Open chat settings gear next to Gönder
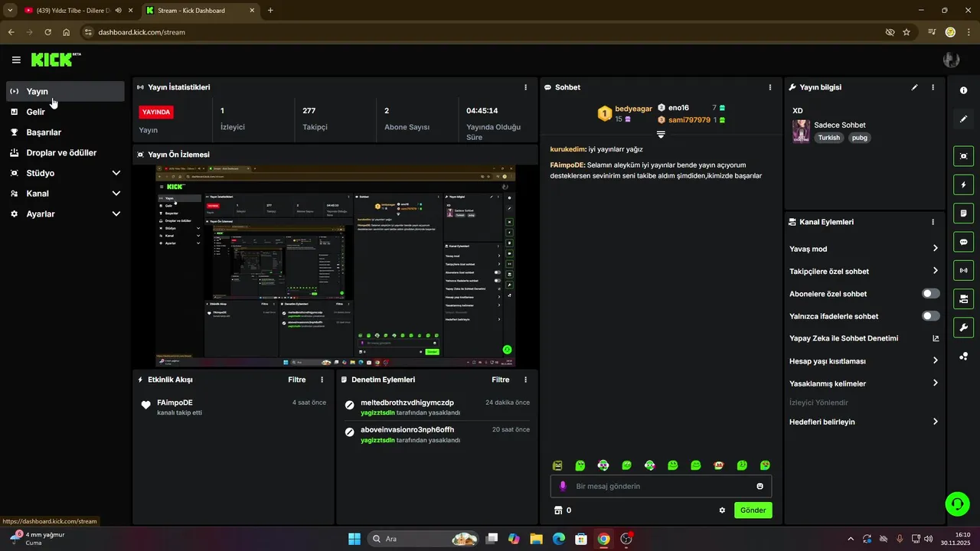This screenshot has height=551, width=980. [722, 510]
